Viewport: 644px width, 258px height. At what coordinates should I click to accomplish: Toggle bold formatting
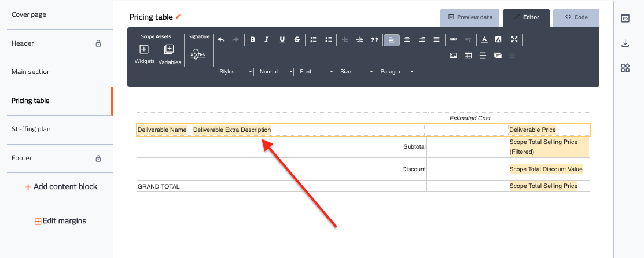pyautogui.click(x=253, y=39)
